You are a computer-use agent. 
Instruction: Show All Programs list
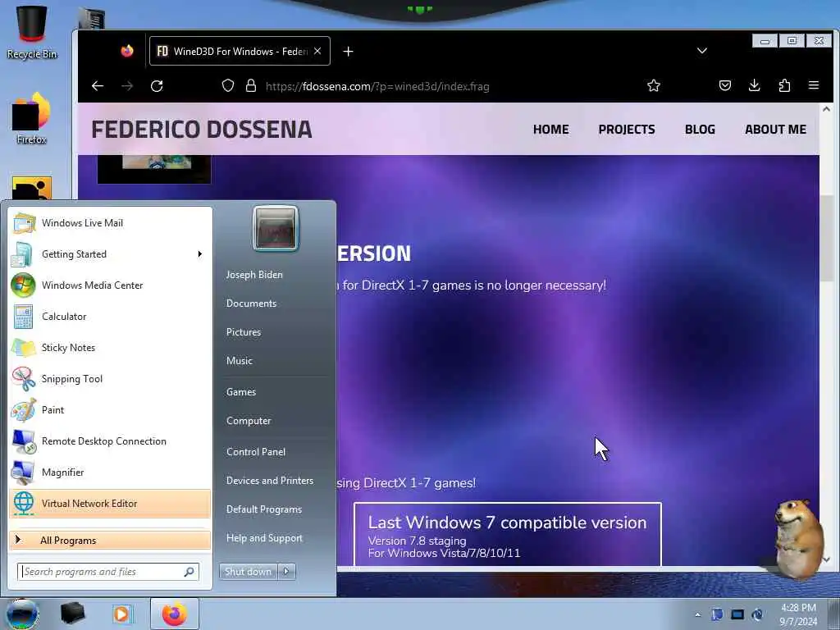coord(110,540)
